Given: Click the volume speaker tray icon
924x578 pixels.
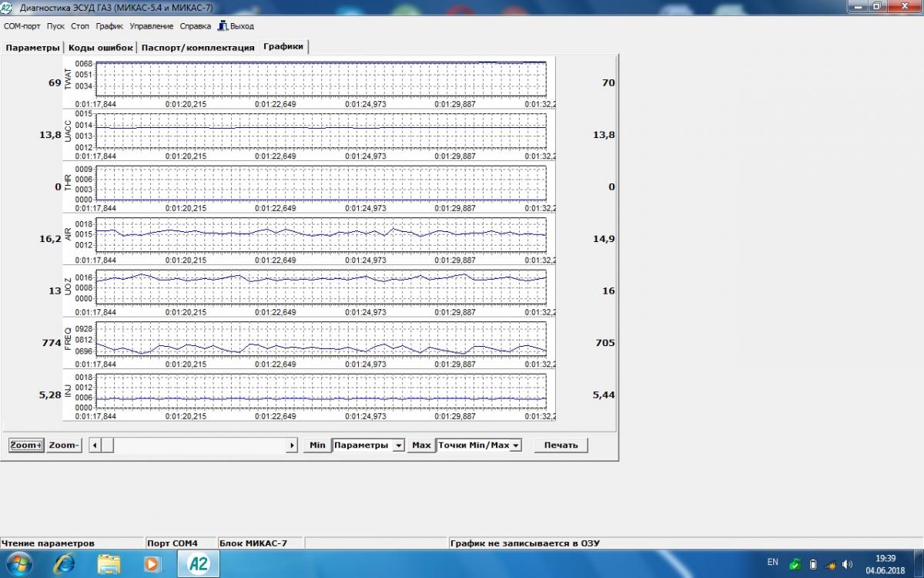Looking at the screenshot, I should 848,564.
